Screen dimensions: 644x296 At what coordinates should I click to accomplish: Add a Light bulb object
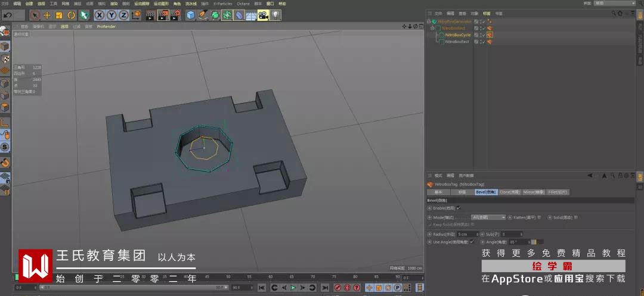click(275, 15)
